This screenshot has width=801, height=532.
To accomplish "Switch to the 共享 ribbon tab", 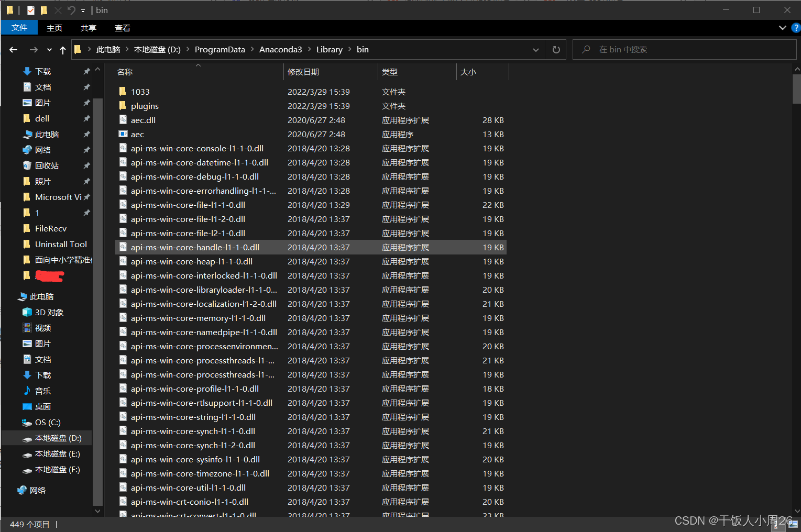I will 89,28.
